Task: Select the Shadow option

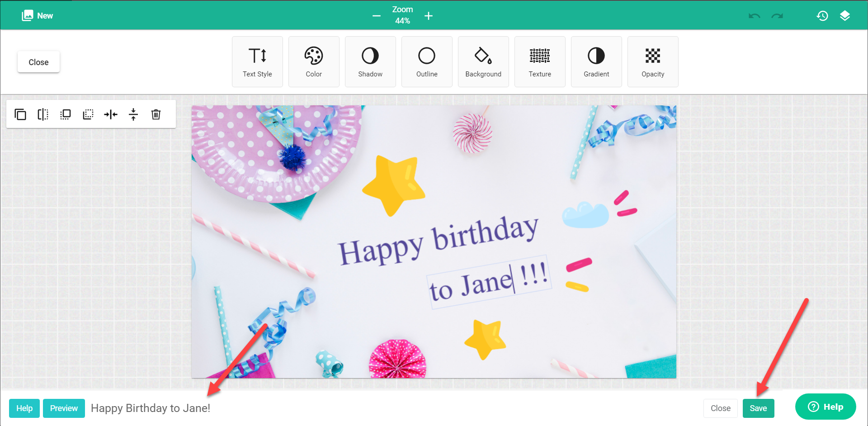Action: pos(370,62)
